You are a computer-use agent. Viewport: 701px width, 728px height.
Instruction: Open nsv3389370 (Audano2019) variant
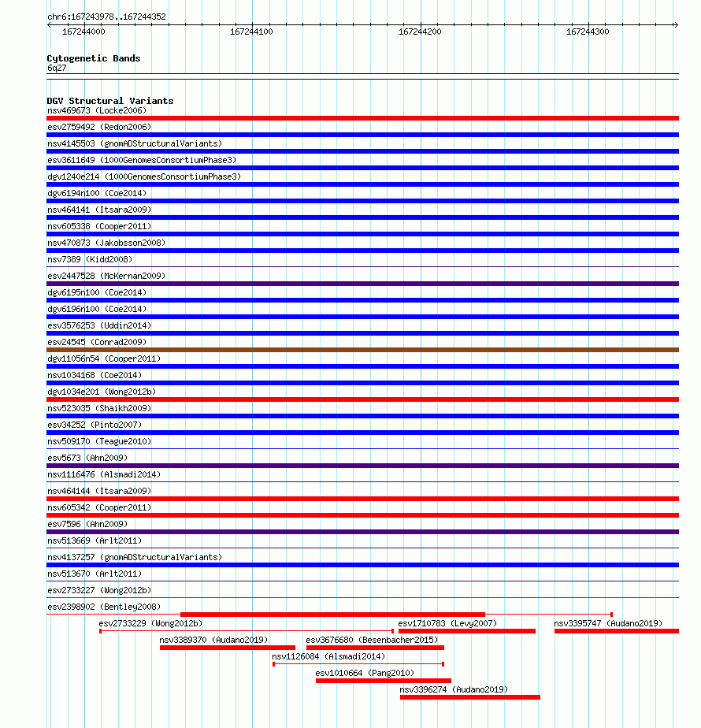[213, 641]
